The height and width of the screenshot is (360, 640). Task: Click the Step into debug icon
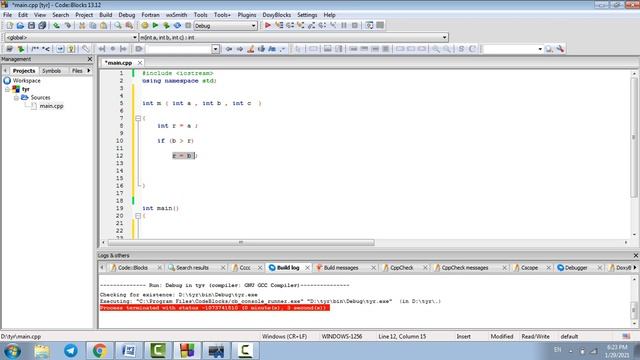point(301,25)
